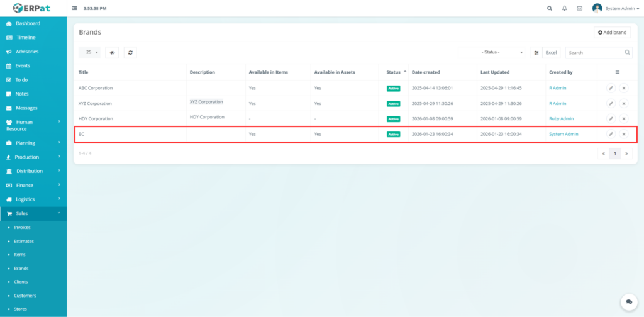Viewport: 644px width, 317px height.
Task: Go to next page with » button
Action: point(626,153)
